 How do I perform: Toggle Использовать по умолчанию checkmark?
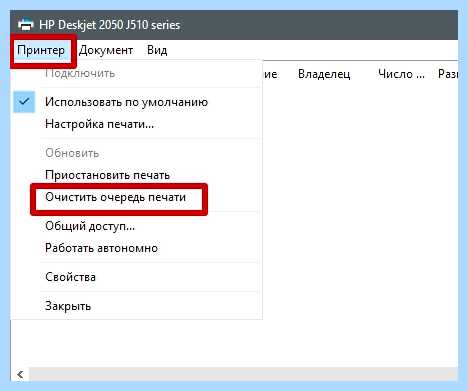coord(24,102)
